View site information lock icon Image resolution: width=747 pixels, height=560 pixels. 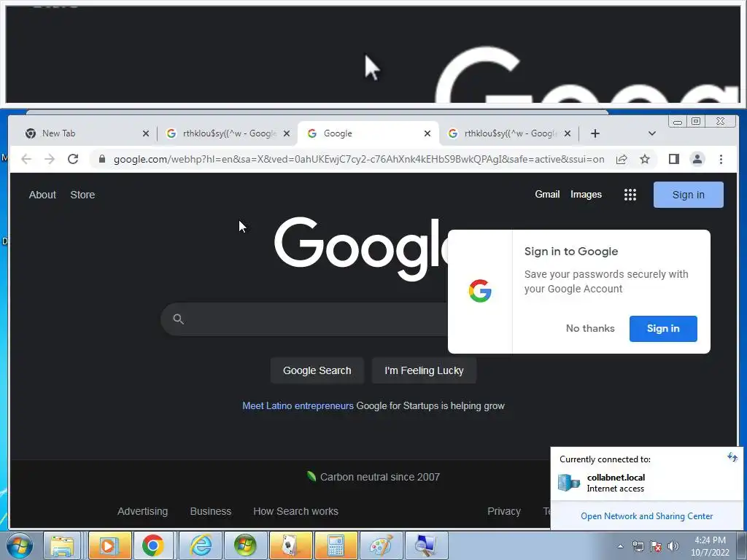pos(102,159)
